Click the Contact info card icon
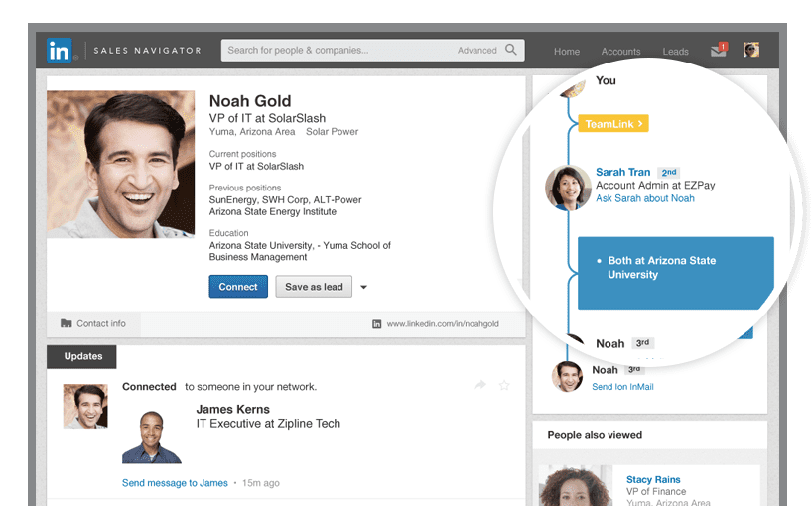The width and height of the screenshot is (812, 506). [67, 323]
